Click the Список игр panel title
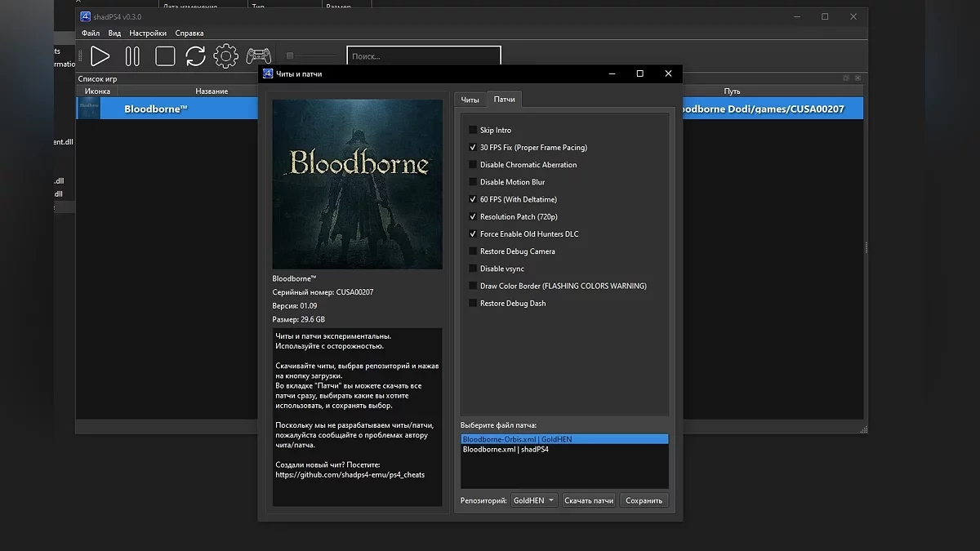The height and width of the screenshot is (551, 980). pyautogui.click(x=97, y=79)
